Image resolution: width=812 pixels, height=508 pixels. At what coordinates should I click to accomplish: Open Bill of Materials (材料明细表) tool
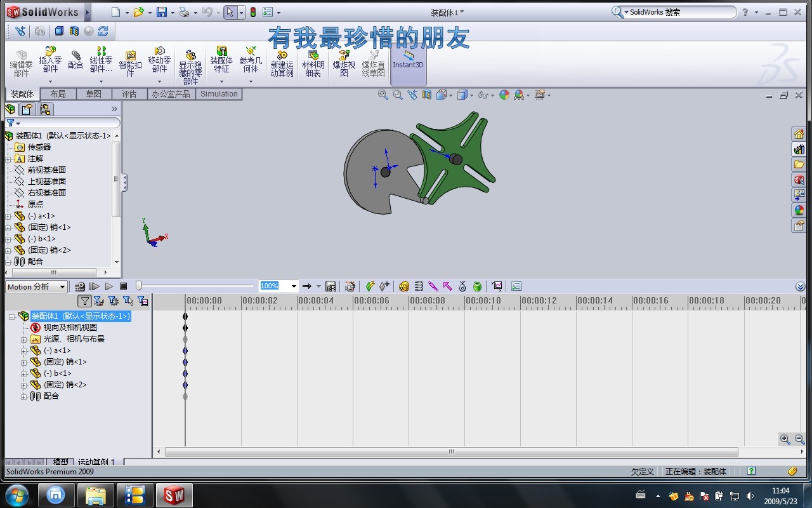point(313,63)
